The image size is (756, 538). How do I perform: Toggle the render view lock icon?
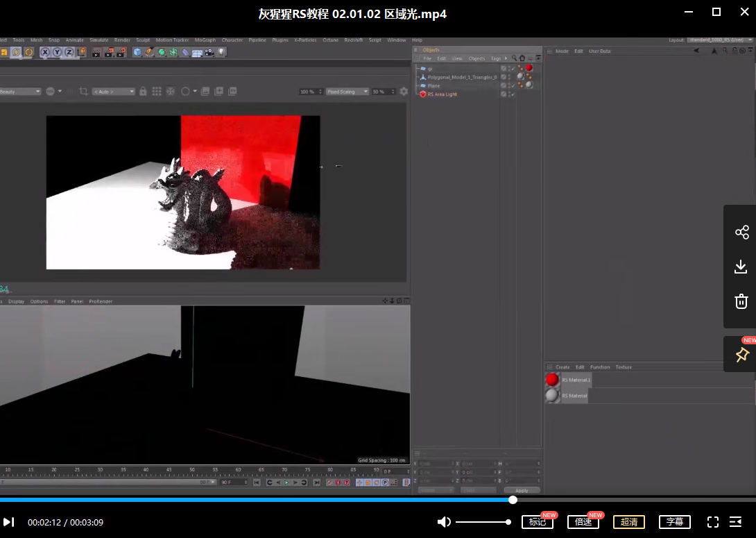[143, 92]
